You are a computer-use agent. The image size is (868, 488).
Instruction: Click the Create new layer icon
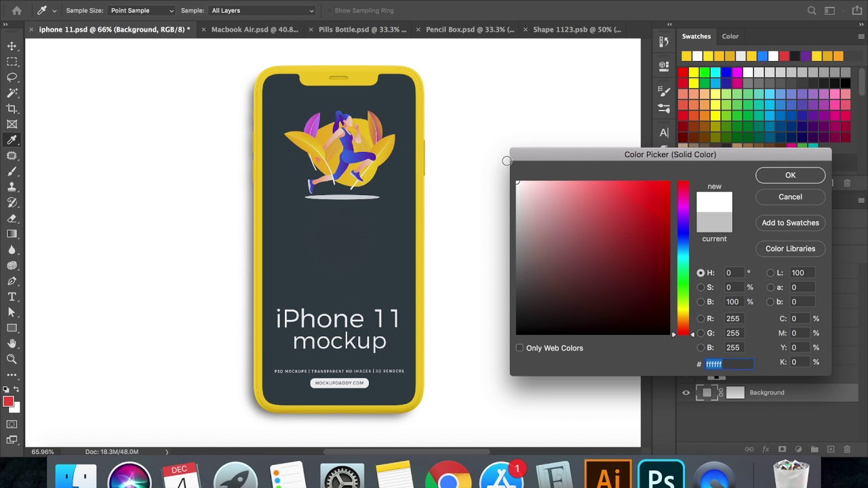[831, 449]
